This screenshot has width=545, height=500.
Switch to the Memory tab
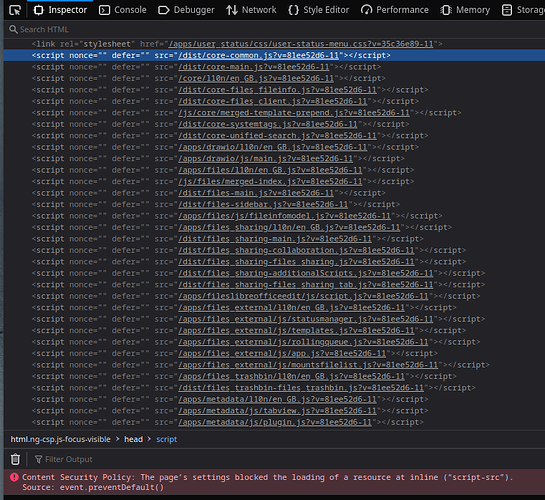tap(465, 10)
